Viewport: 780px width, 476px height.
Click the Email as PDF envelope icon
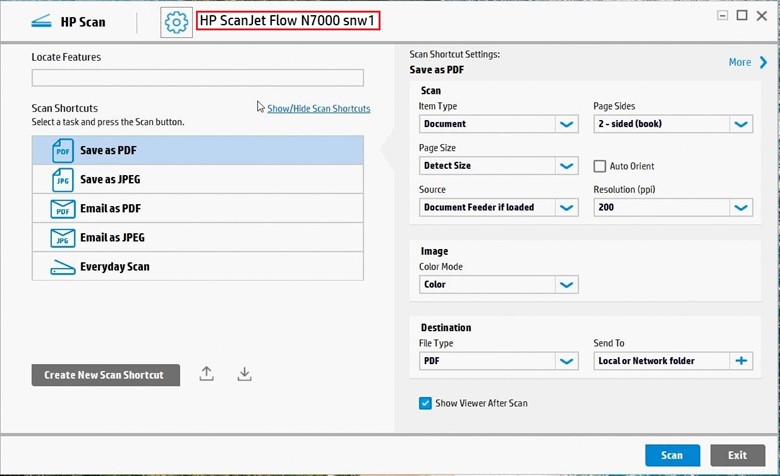point(63,209)
